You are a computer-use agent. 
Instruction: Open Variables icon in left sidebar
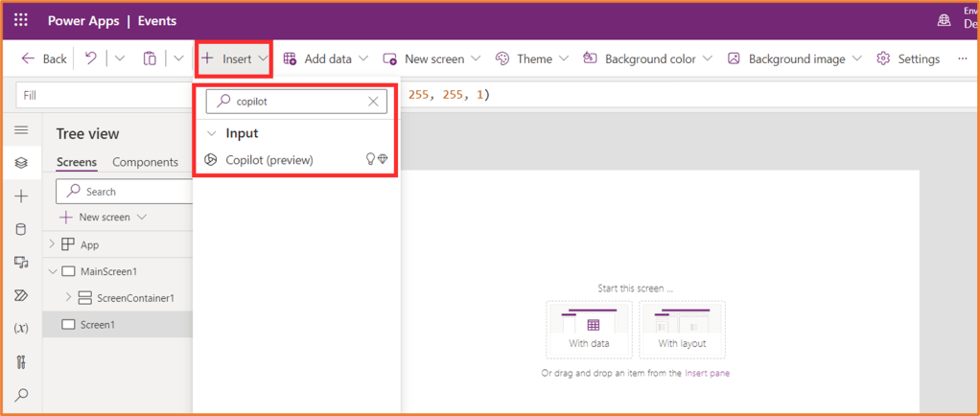tap(21, 328)
